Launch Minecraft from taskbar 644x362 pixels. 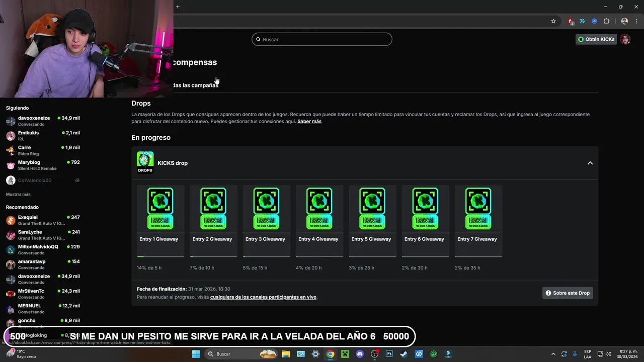[x=345, y=354]
